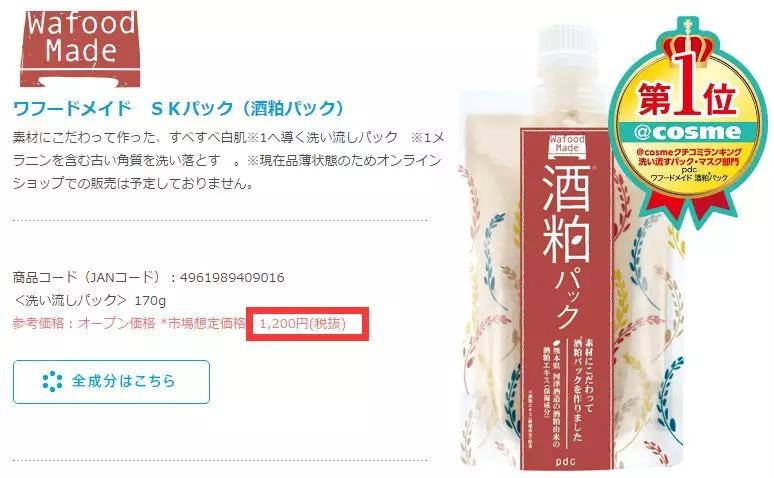Click the ワフードメイド SKパック product title
This screenshot has height=478, width=774.
(178, 108)
